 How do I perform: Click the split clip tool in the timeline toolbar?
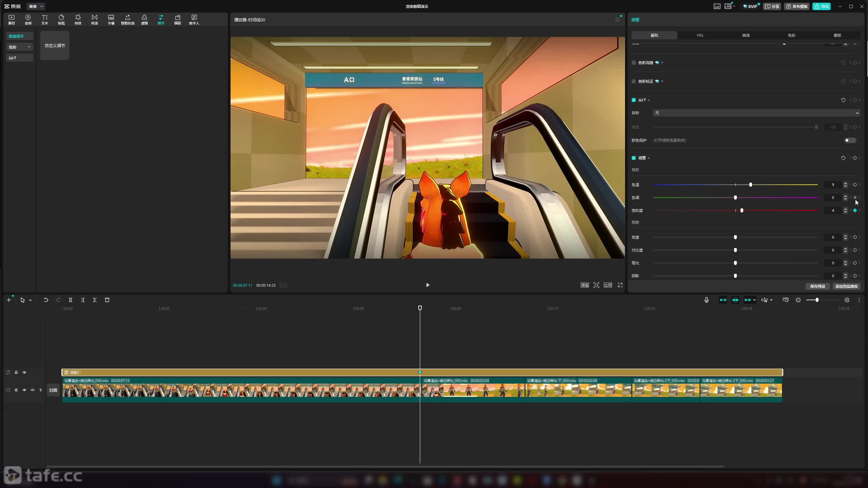click(71, 300)
